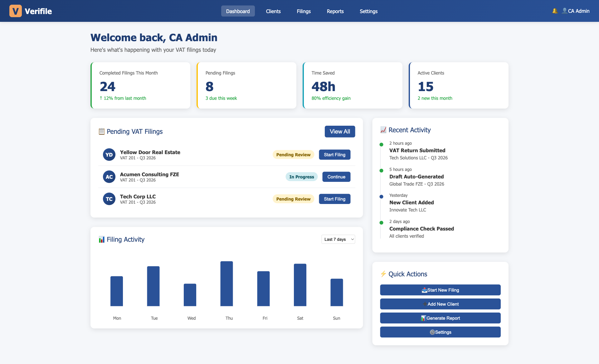Screen dimensions: 599x364
Task: Click the blue dot for New Client Added
Action: [381, 197]
